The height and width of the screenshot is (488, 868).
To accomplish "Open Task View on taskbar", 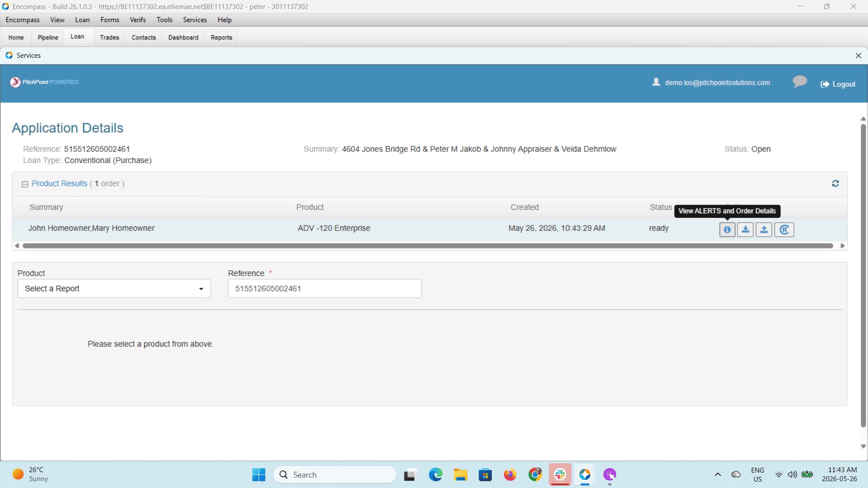I will pyautogui.click(x=410, y=474).
